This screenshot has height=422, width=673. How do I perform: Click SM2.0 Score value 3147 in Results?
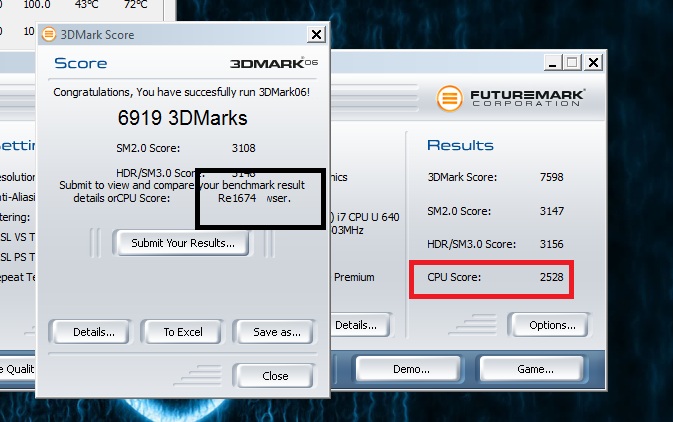pos(551,211)
